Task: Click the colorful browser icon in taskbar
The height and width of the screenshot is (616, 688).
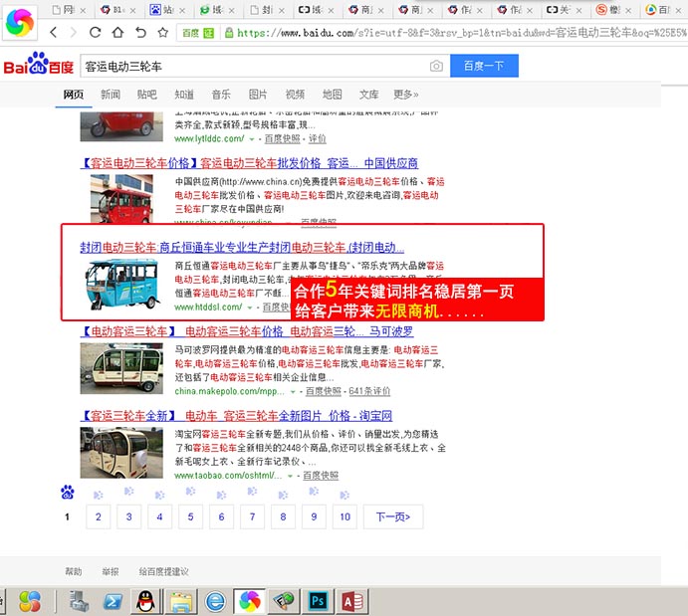Action: pos(250,601)
